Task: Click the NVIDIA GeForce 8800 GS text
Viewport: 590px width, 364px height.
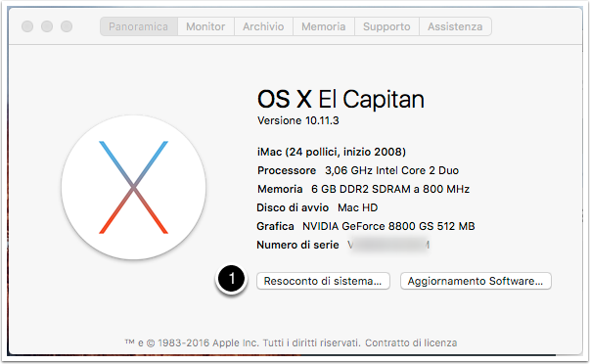Action: point(388,226)
